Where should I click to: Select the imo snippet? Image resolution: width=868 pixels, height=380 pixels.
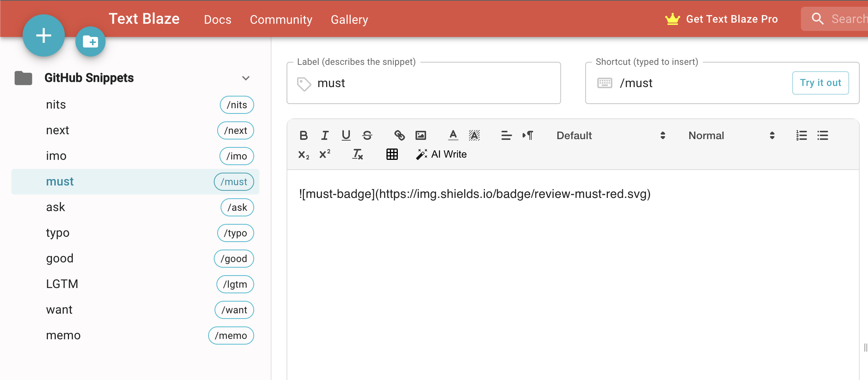pos(135,156)
